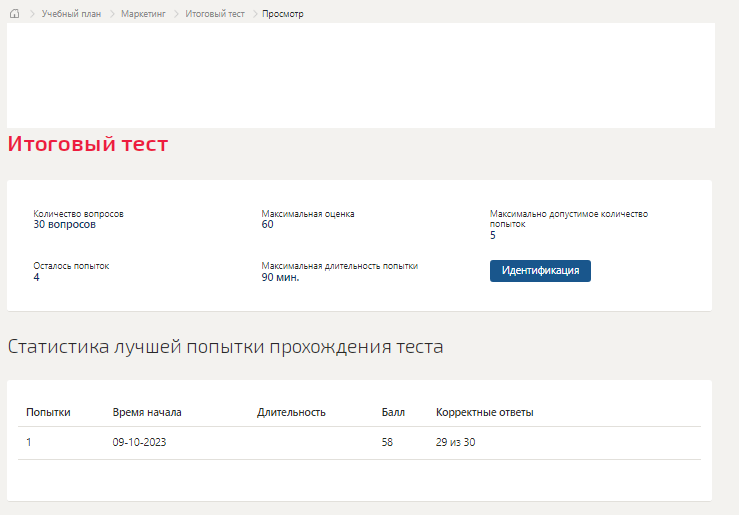Click the chevron right after home icon
Image resolution: width=739 pixels, height=515 pixels.
point(33,14)
